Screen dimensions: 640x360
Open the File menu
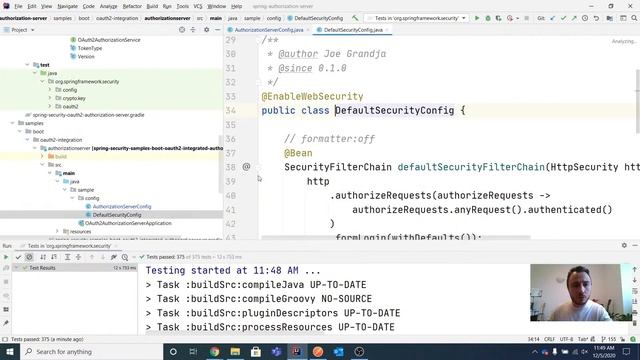pyautogui.click(x=18, y=6)
